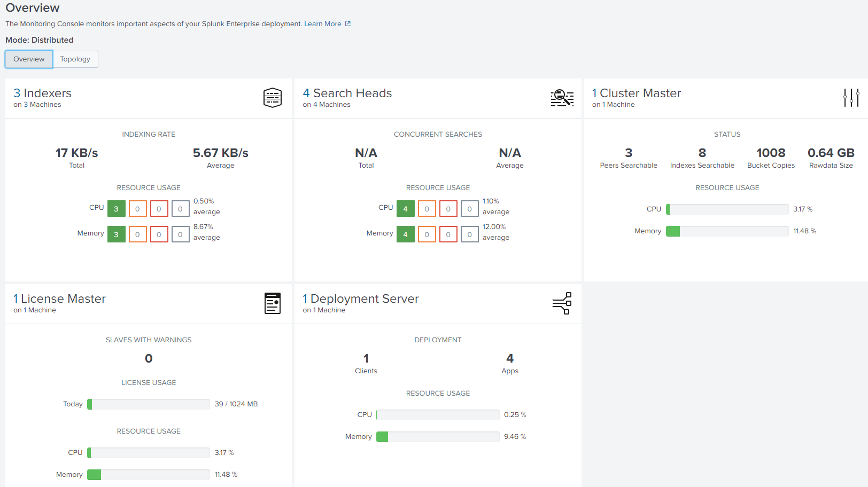Viewport: 868px width, 487px height.
Task: Click the 1008 Bucket Copies value
Action: [771, 153]
